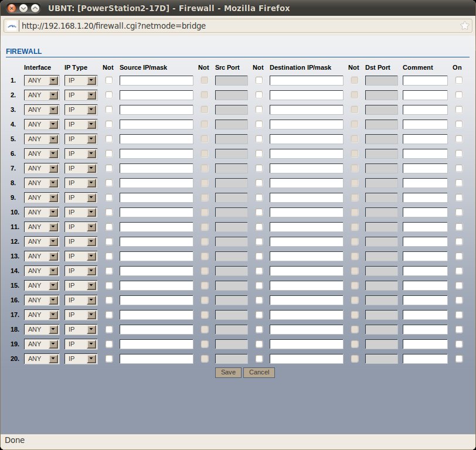
Task: Enable the On checkbox for rule 1
Action: click(x=458, y=80)
